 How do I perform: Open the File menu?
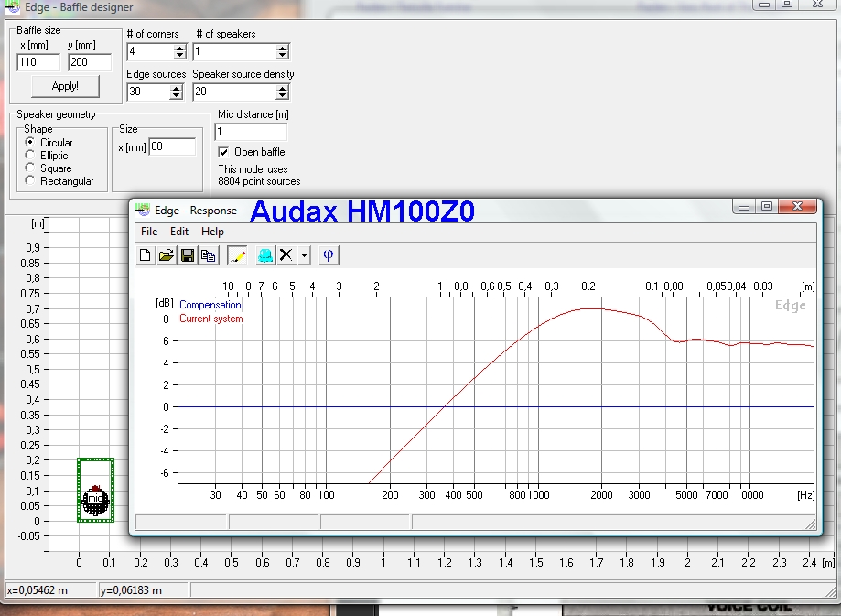pos(149,232)
